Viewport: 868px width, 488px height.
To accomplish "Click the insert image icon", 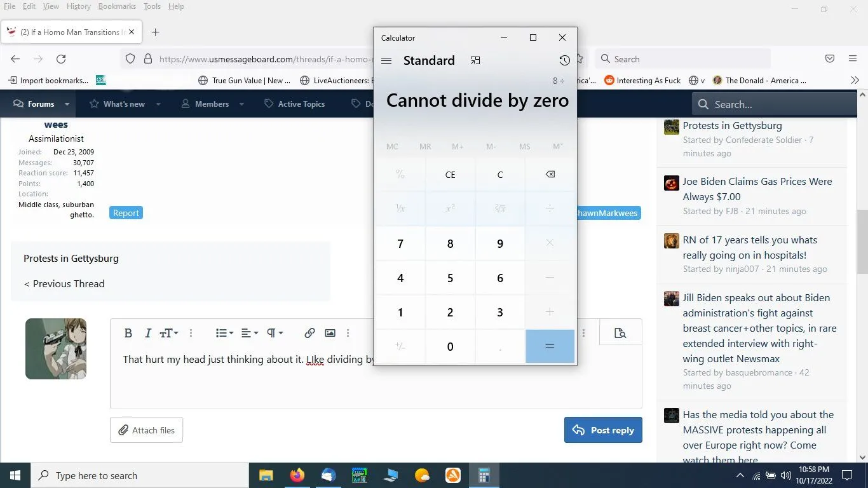I will coord(330,333).
